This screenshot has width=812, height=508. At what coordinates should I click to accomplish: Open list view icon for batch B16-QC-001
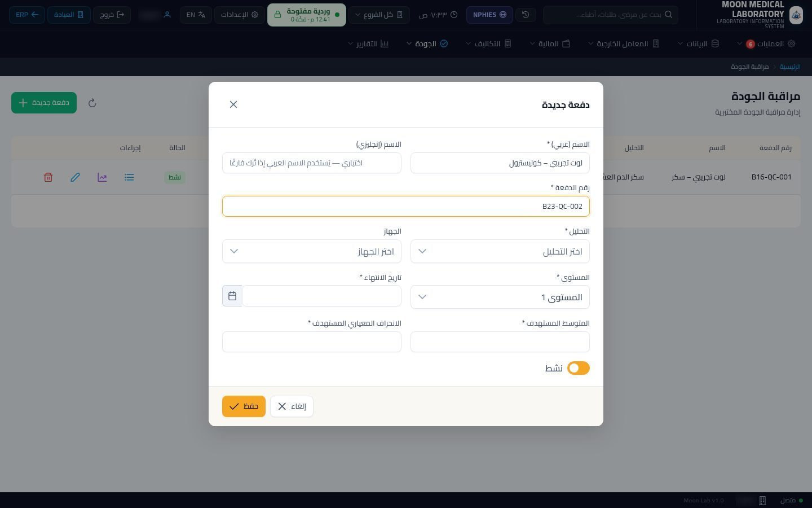129,177
